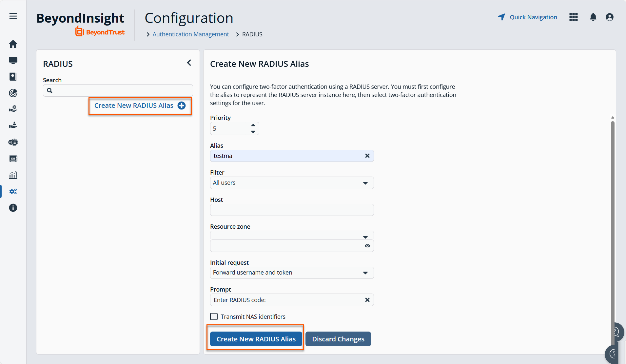626x364 pixels.
Task: Open the link card icon in sidebar
Action: [13, 159]
